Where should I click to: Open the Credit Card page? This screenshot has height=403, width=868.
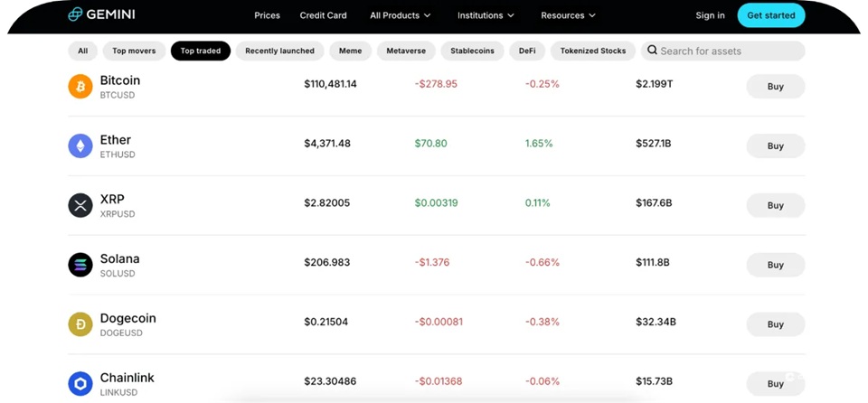(324, 15)
